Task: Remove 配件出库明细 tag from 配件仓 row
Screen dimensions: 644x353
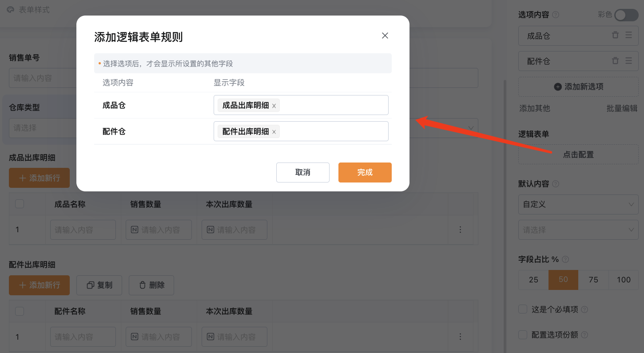Action: coord(274,132)
